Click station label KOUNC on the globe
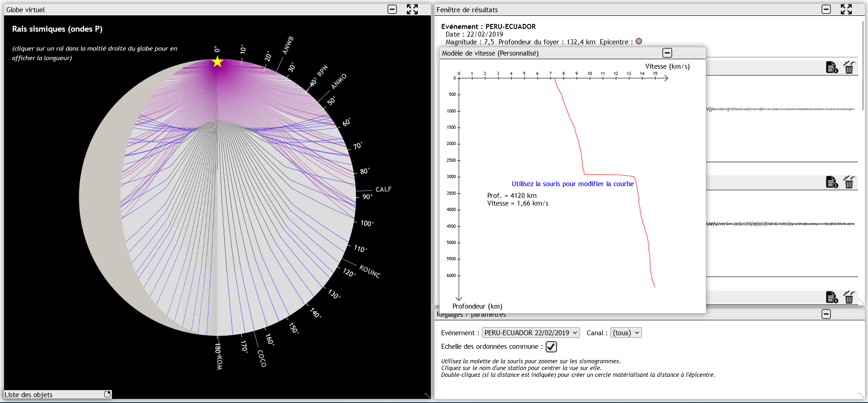 [370, 271]
